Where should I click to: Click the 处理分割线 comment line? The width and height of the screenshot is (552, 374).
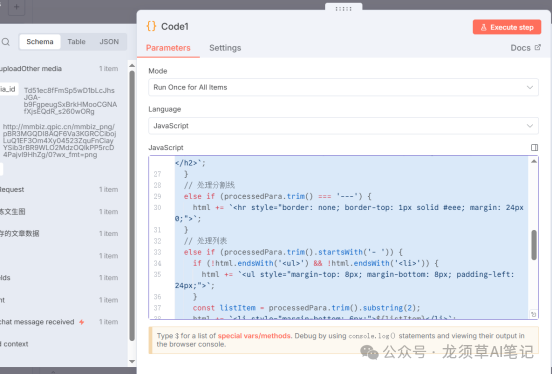tap(209, 185)
